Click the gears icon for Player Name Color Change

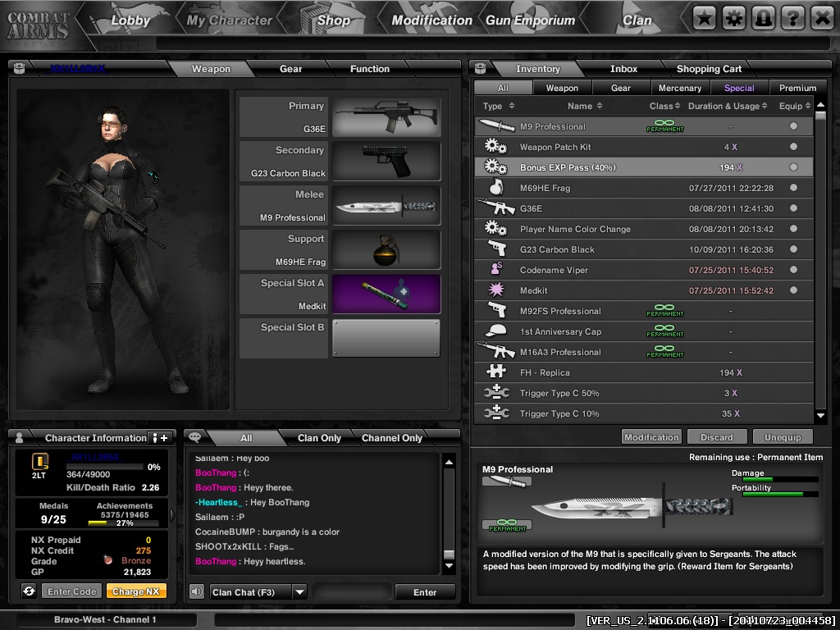click(495, 229)
